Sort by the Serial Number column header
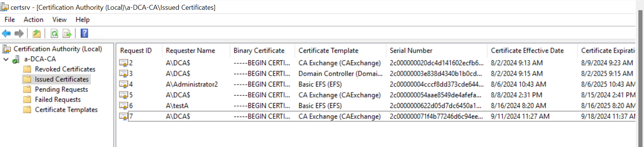 tap(437, 51)
